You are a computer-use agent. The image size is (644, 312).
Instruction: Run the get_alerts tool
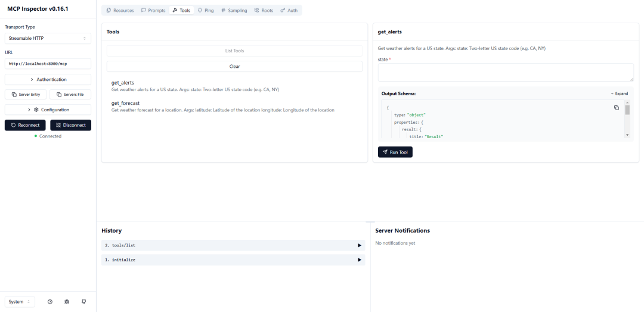click(395, 152)
